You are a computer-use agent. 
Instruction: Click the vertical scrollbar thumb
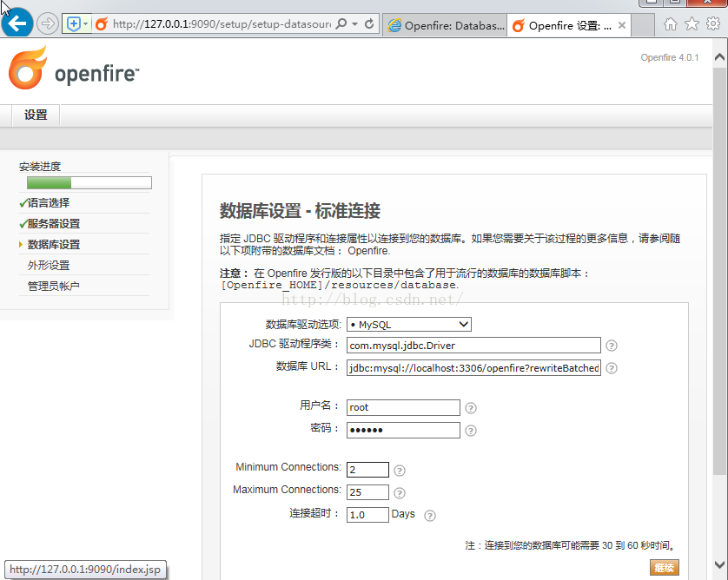coord(719,271)
